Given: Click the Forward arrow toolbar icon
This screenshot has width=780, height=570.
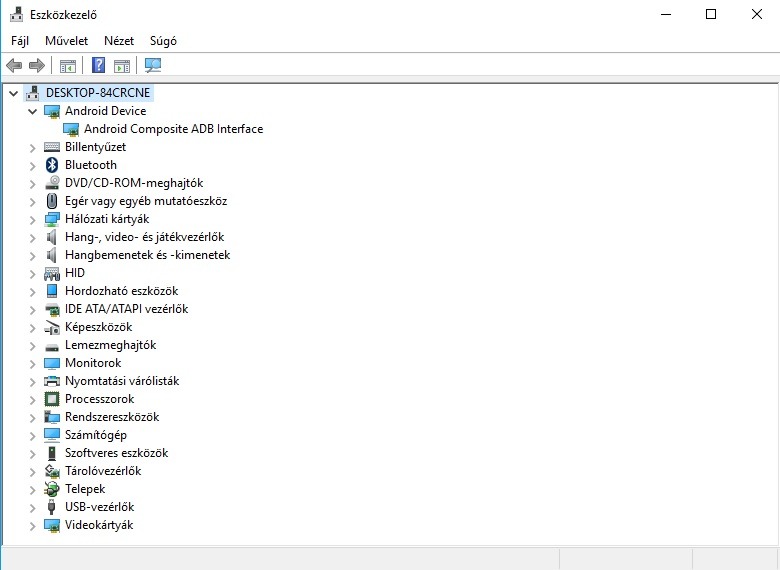Looking at the screenshot, I should (37, 65).
